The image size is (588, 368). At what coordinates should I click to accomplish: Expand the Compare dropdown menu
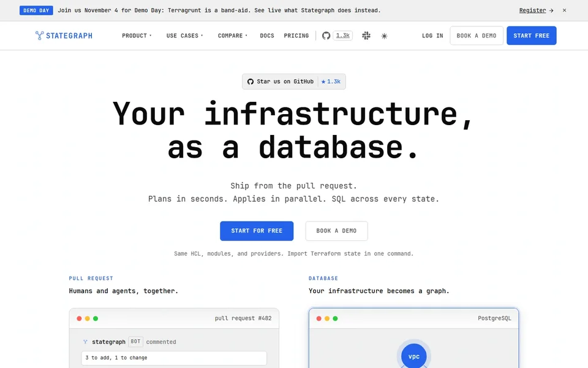(233, 36)
